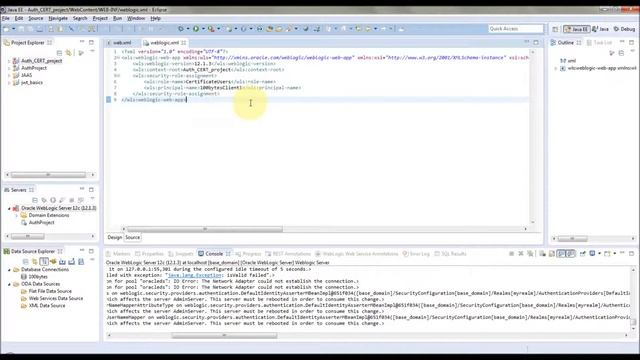Click the Publish to server icon in Servers panel
640x360 pixels.
click(81, 200)
